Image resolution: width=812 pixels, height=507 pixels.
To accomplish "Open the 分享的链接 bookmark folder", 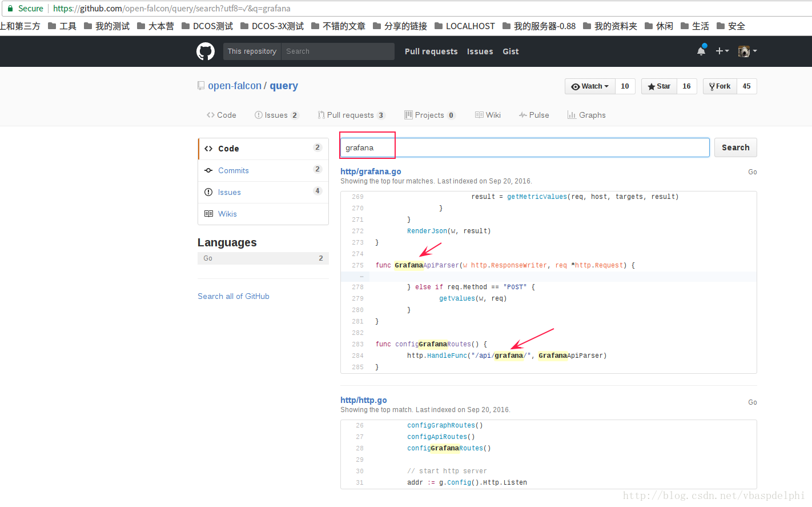I will pos(400,26).
